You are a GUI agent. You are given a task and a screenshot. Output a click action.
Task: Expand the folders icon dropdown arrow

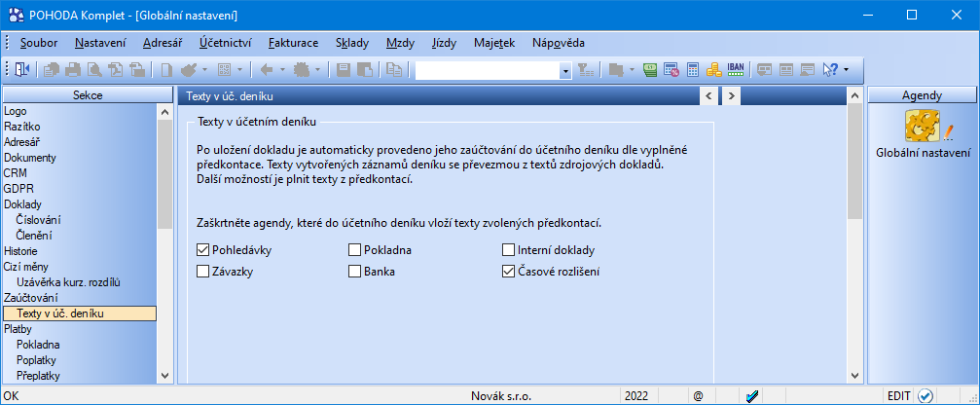(632, 70)
